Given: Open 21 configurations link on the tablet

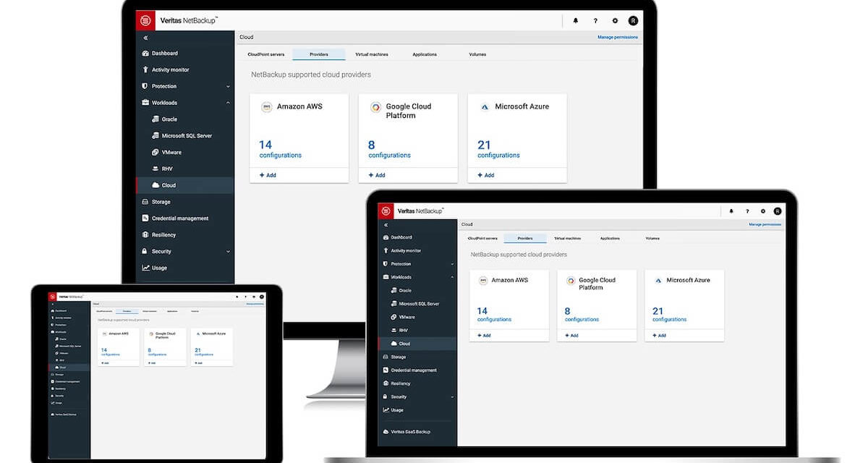Looking at the screenshot, I should point(203,352).
